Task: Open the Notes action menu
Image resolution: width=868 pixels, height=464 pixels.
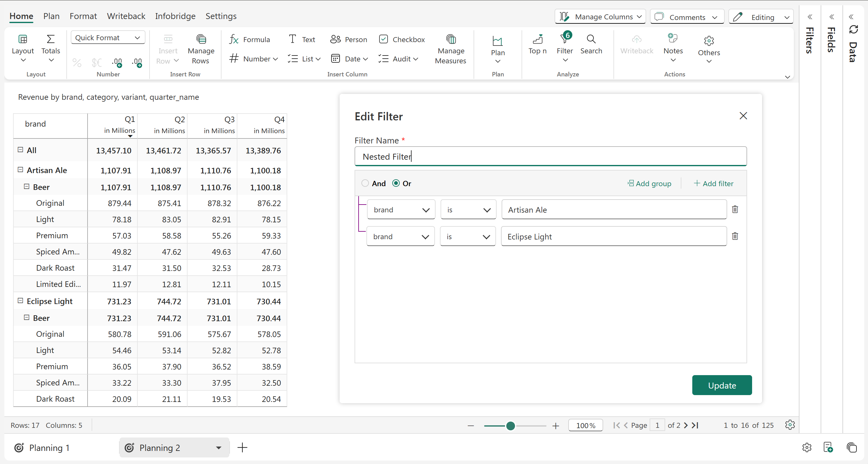Action: point(673,49)
